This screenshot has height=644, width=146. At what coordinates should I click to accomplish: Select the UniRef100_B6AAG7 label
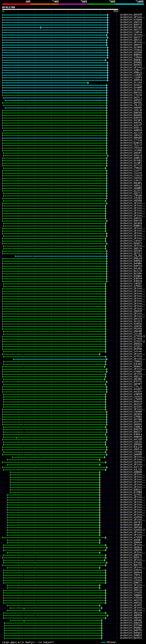(131, 366)
